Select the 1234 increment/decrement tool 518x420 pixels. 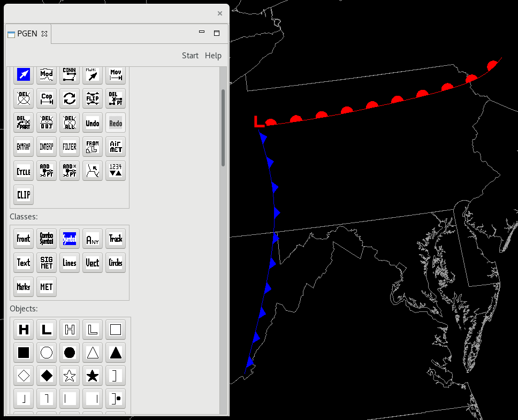click(x=116, y=171)
